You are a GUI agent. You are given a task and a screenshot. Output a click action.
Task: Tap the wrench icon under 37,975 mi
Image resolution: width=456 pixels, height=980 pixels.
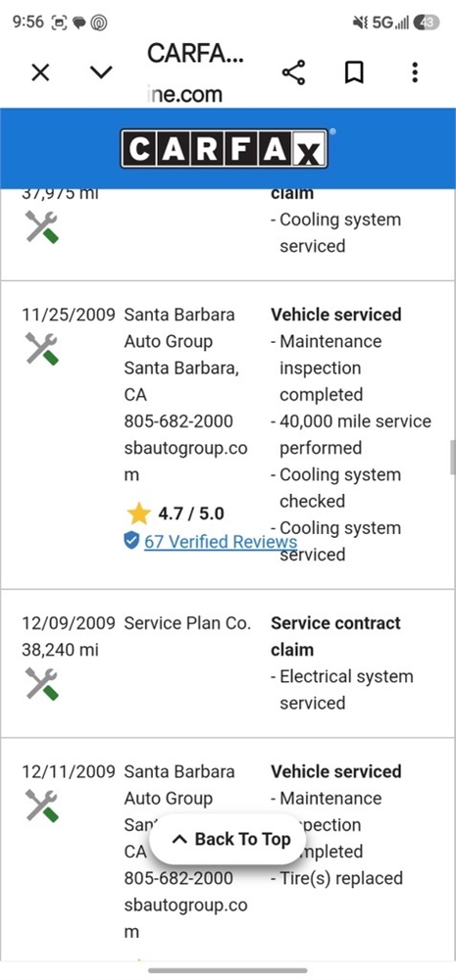point(42,226)
